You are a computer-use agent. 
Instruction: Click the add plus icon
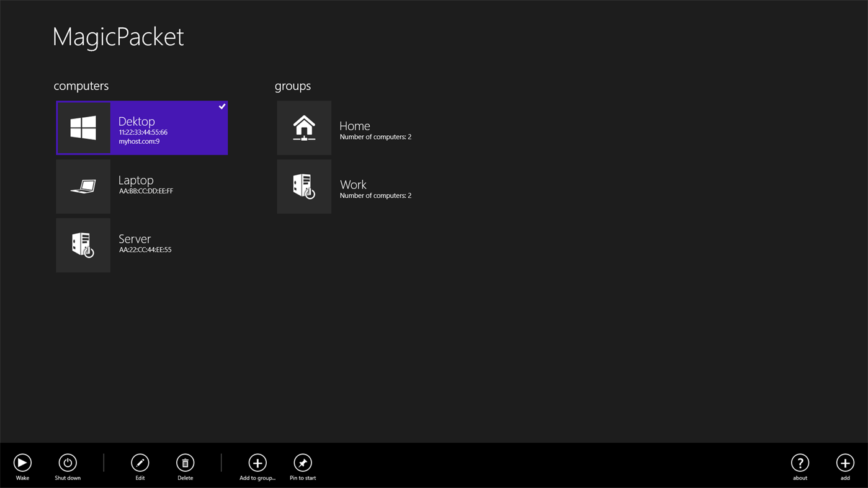[844, 463]
